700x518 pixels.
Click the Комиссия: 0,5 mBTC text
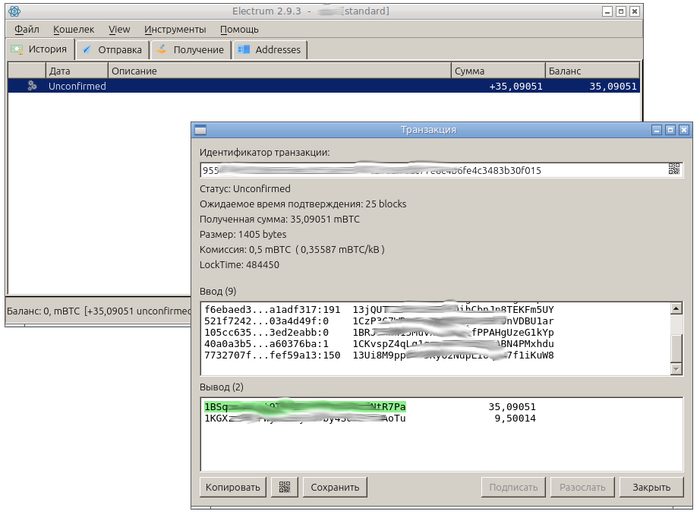pos(245,250)
